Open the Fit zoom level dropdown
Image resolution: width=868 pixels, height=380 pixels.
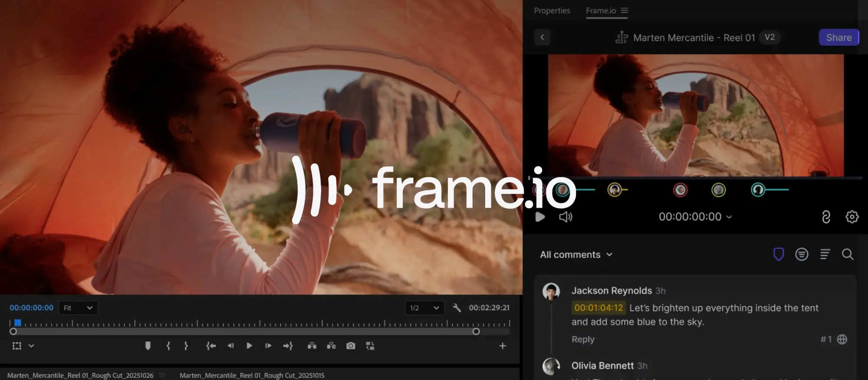tap(78, 308)
